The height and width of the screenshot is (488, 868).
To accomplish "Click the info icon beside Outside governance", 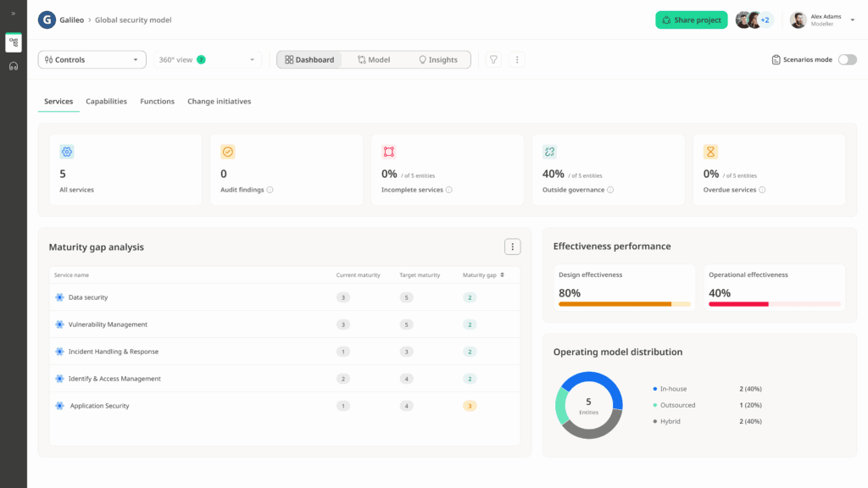I will coord(610,190).
